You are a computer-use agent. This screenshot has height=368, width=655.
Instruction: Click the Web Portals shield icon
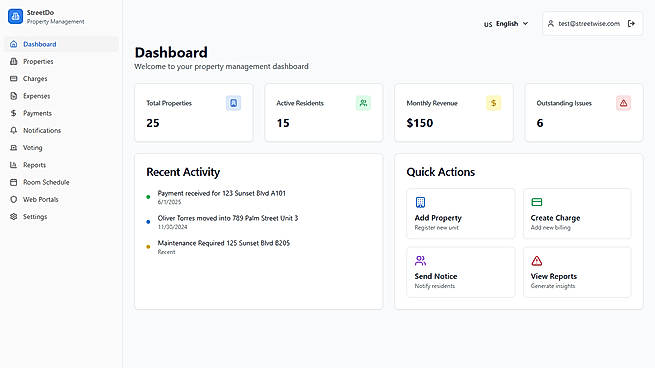point(14,199)
